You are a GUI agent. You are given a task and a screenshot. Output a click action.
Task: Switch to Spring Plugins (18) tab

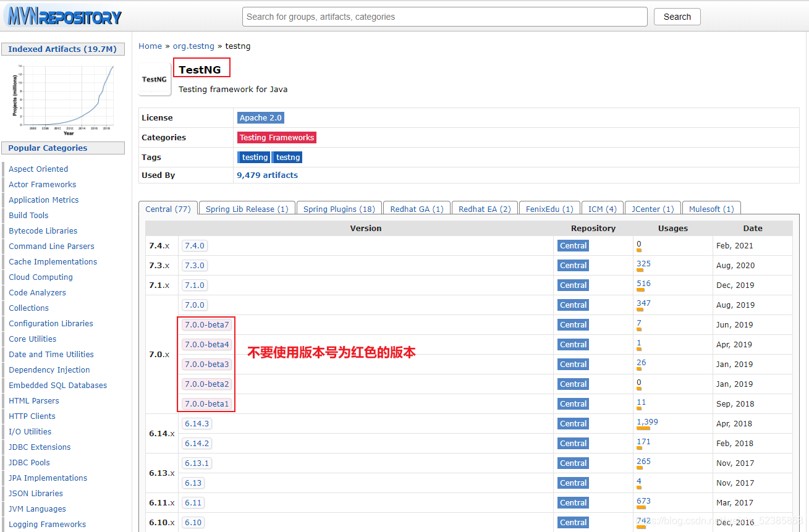pyautogui.click(x=339, y=209)
